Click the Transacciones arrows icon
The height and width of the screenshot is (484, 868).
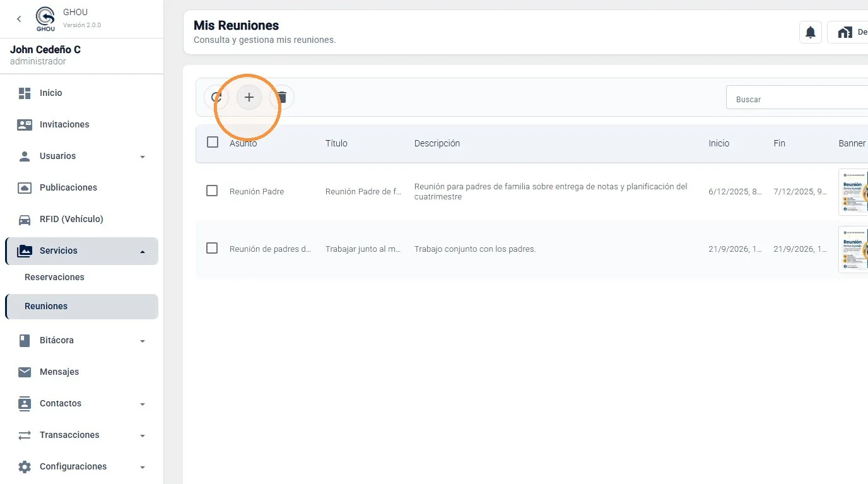point(25,435)
